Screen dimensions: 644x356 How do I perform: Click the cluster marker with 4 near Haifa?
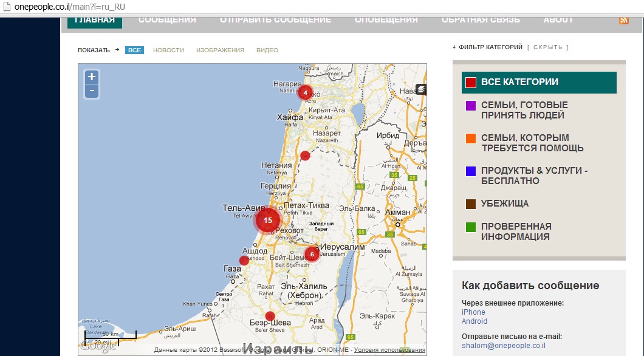[305, 93]
